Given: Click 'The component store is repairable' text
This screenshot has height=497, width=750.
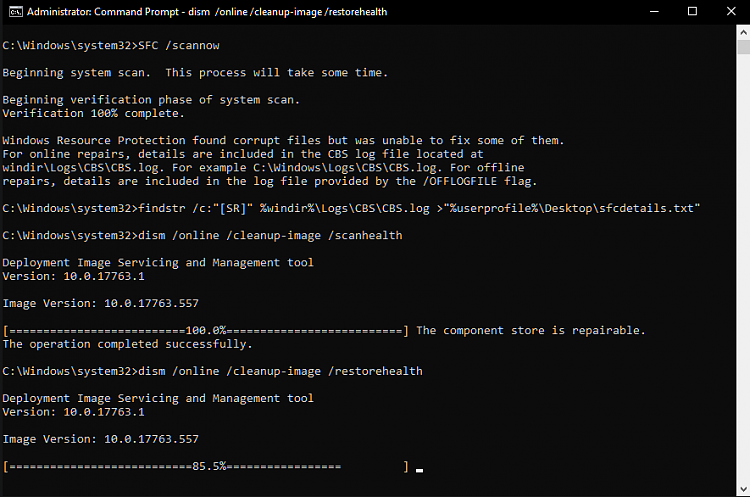Looking at the screenshot, I should tap(531, 331).
